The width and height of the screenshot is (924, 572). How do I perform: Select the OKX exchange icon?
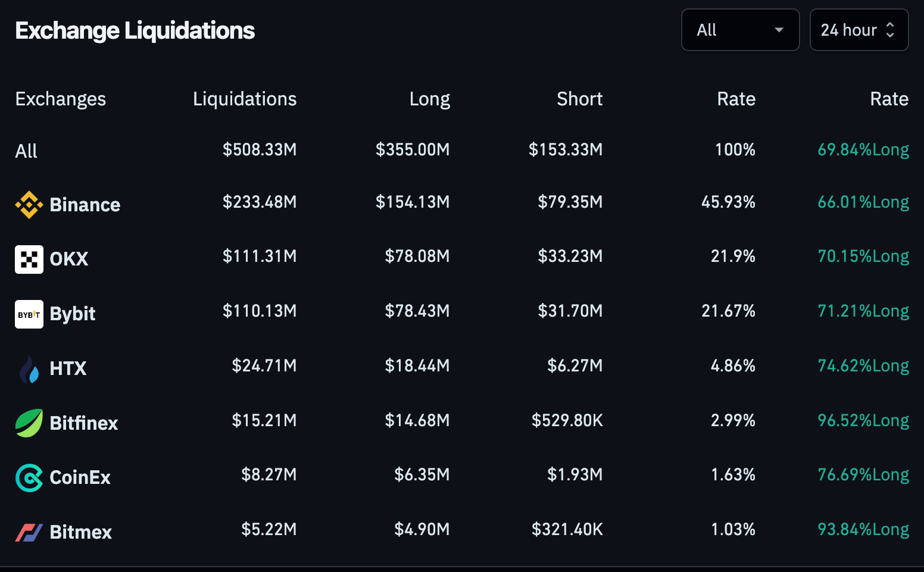pos(29,260)
